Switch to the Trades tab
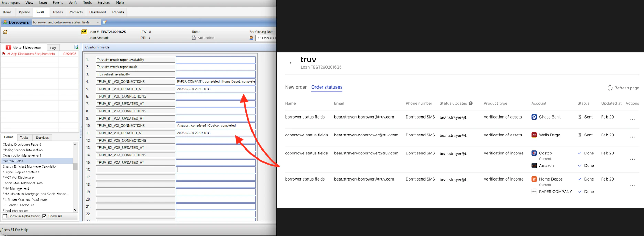The image size is (644, 236). click(x=57, y=12)
